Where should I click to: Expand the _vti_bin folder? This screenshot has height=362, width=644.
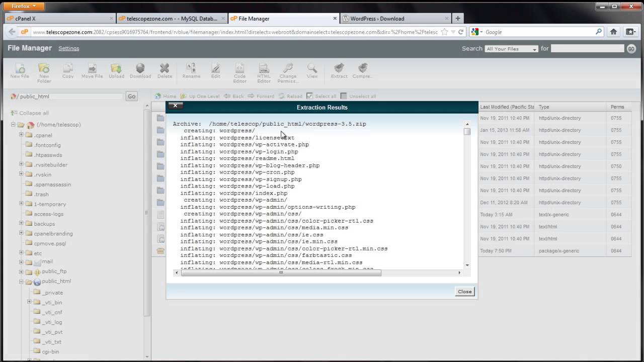pyautogui.click(x=29, y=302)
